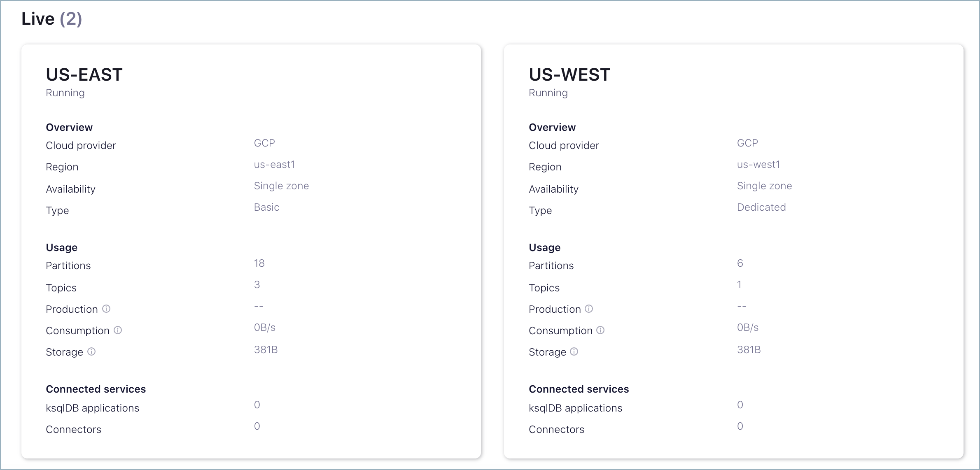The height and width of the screenshot is (470, 980).
Task: Click the US-WEST Usage heading
Action: [x=544, y=248]
